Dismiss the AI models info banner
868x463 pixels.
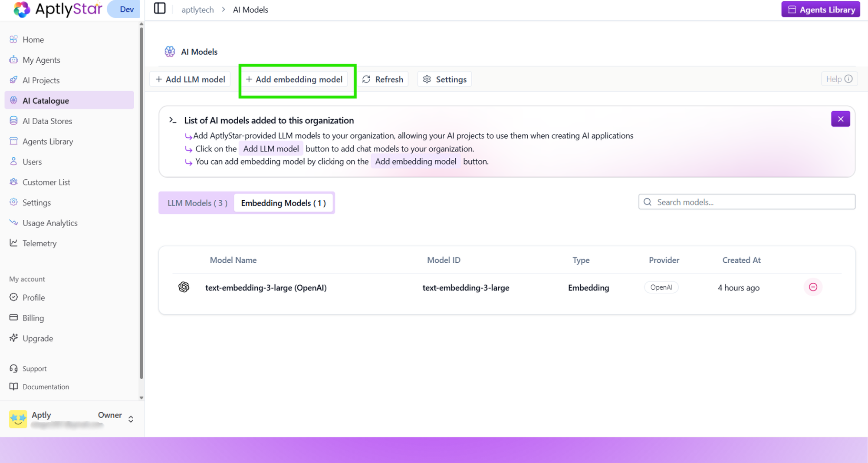841,119
